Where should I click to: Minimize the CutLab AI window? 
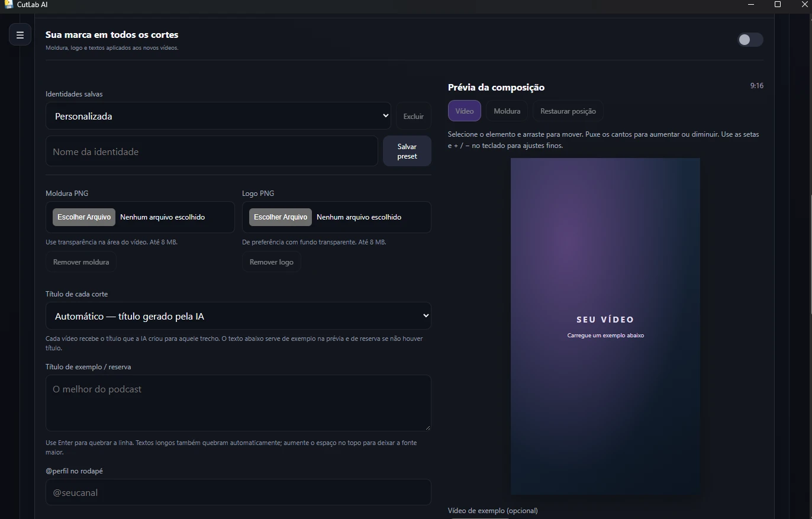751,4
